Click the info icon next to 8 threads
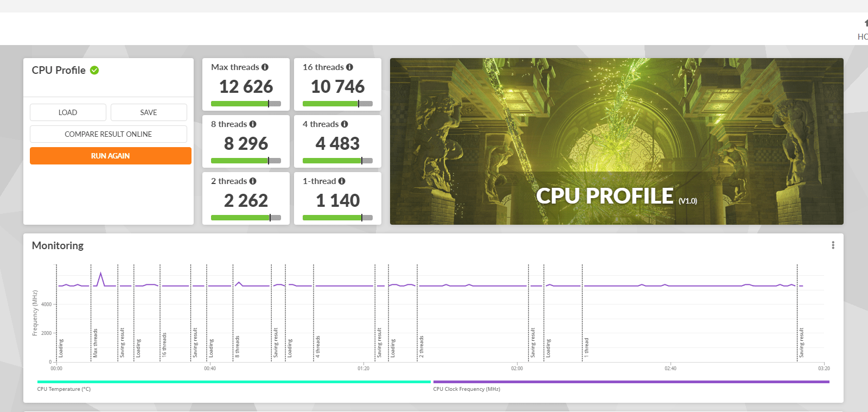 (253, 124)
